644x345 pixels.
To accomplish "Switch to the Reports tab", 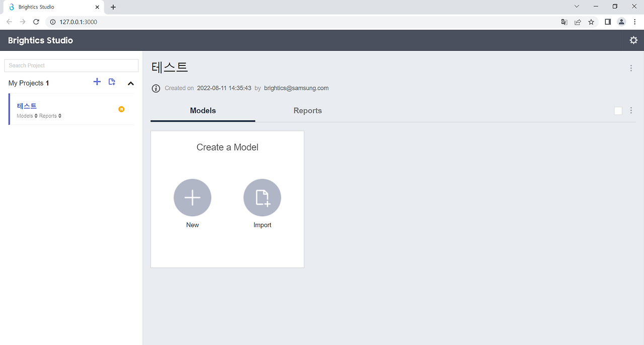I will [307, 111].
